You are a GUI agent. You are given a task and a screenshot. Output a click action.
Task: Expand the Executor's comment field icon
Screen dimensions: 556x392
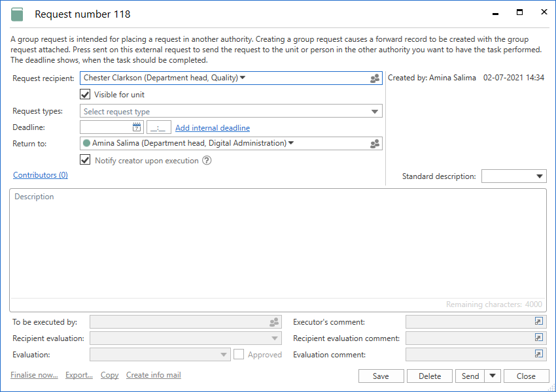tap(539, 321)
